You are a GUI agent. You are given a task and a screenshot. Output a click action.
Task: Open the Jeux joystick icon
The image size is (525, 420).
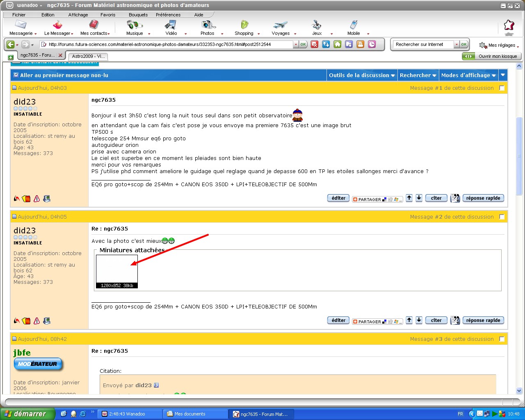(317, 25)
